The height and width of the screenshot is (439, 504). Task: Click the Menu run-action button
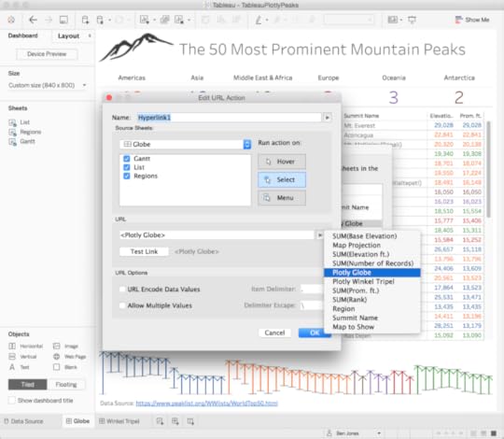pyautogui.click(x=282, y=198)
